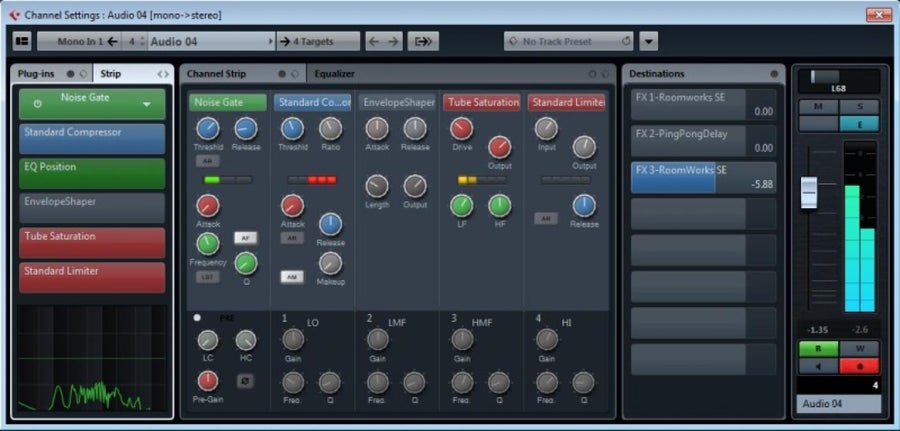
Task: Click the FX 1-Roomworks SE send slot
Action: point(704,104)
